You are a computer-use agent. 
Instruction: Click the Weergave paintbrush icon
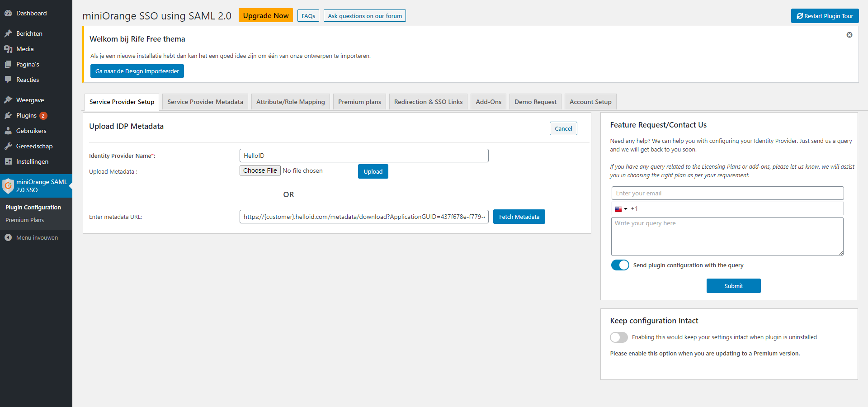pyautogui.click(x=8, y=100)
